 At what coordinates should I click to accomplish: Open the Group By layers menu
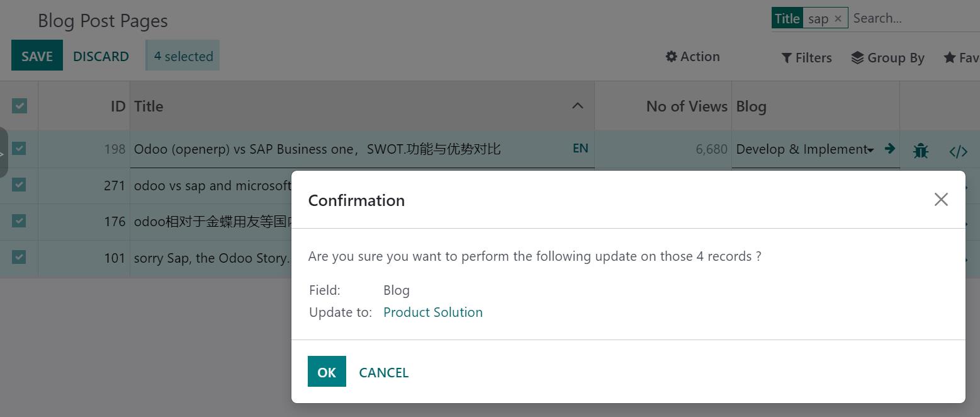[887, 58]
